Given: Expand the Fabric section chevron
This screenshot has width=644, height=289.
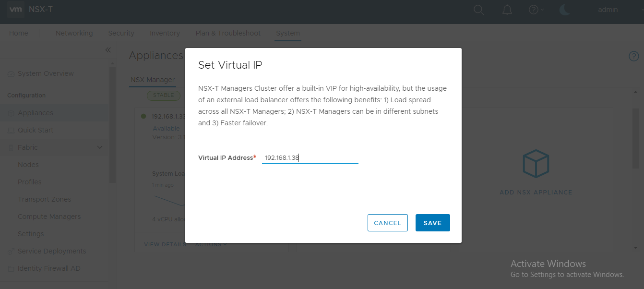Looking at the screenshot, I should (x=100, y=147).
